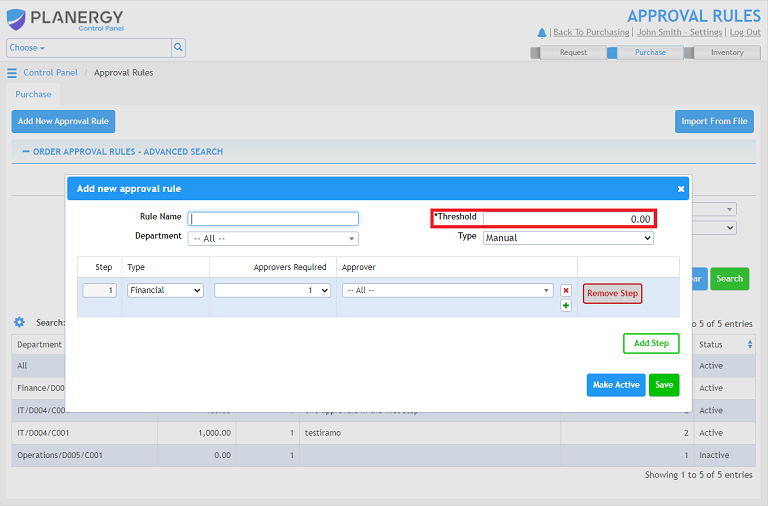Switch to the Request tab
Viewport: 768px width, 506px height.
click(573, 52)
